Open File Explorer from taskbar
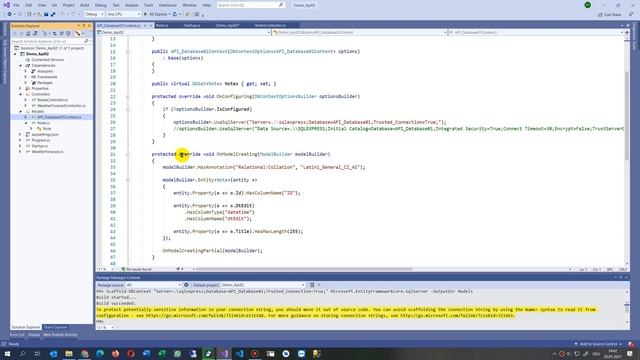Image resolution: width=640 pixels, height=360 pixels. [69, 354]
